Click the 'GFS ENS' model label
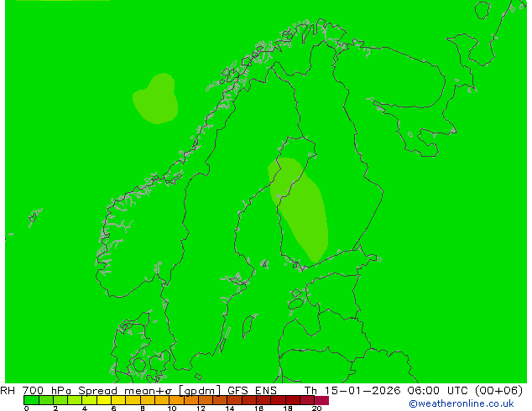The image size is (532, 411). [x=252, y=390]
